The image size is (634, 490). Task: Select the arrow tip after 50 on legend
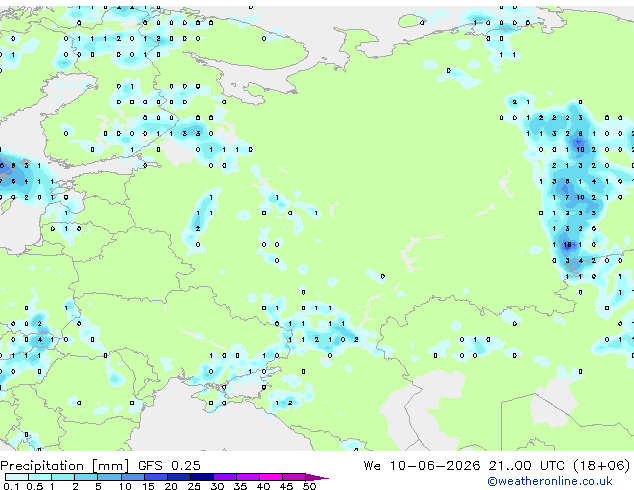click(317, 477)
